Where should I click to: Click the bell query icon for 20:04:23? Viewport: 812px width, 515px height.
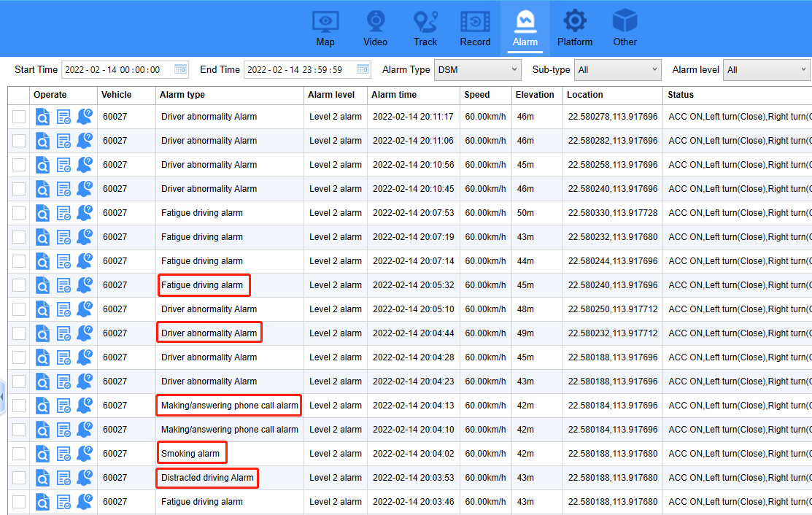[x=85, y=381]
